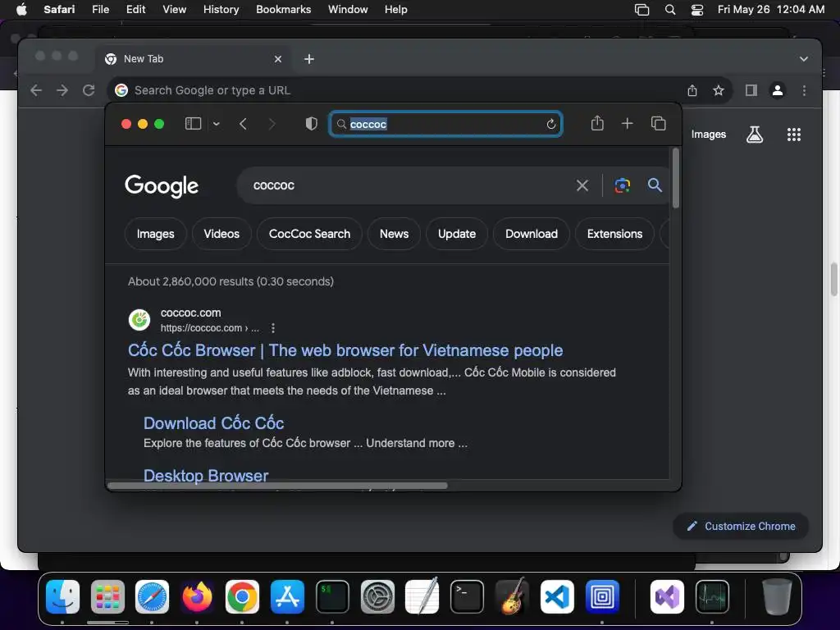The width and height of the screenshot is (840, 630).
Task: Open Spotlight search in menu bar
Action: (669, 9)
